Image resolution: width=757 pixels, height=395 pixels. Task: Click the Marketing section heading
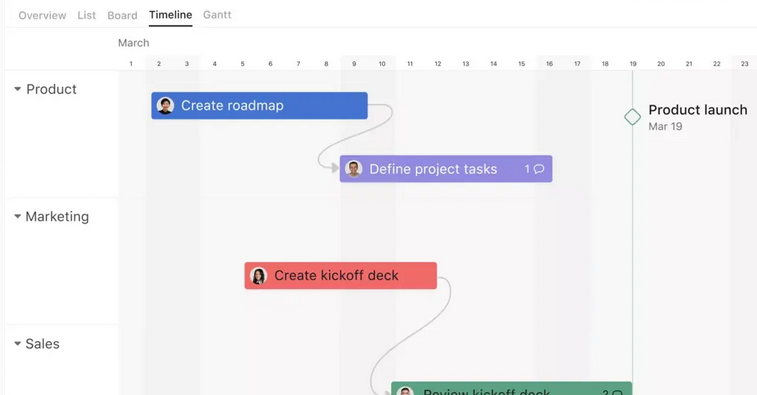coord(57,217)
